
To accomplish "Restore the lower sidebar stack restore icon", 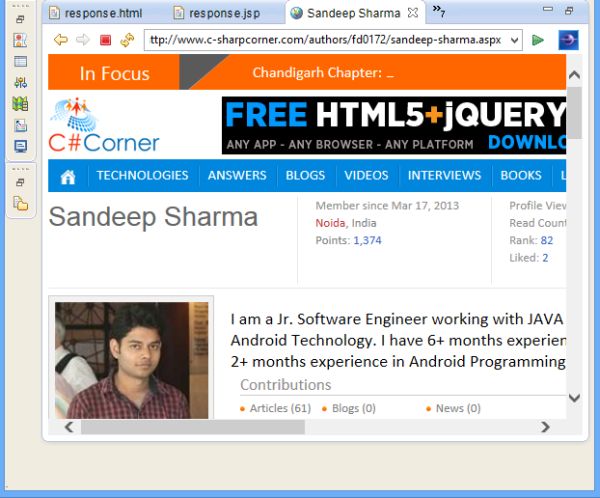I will [x=20, y=182].
